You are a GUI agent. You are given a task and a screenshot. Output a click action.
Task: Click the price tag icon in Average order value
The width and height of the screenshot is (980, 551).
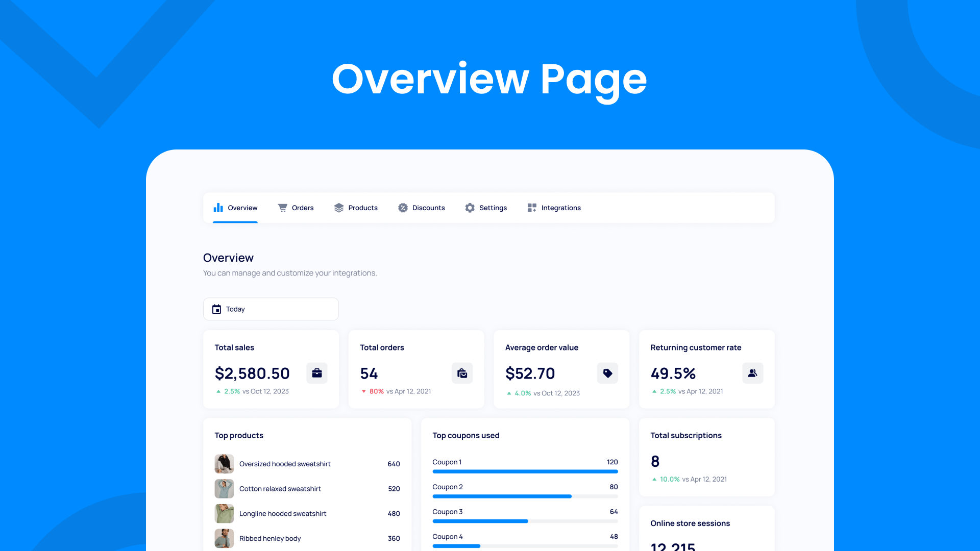pyautogui.click(x=607, y=373)
